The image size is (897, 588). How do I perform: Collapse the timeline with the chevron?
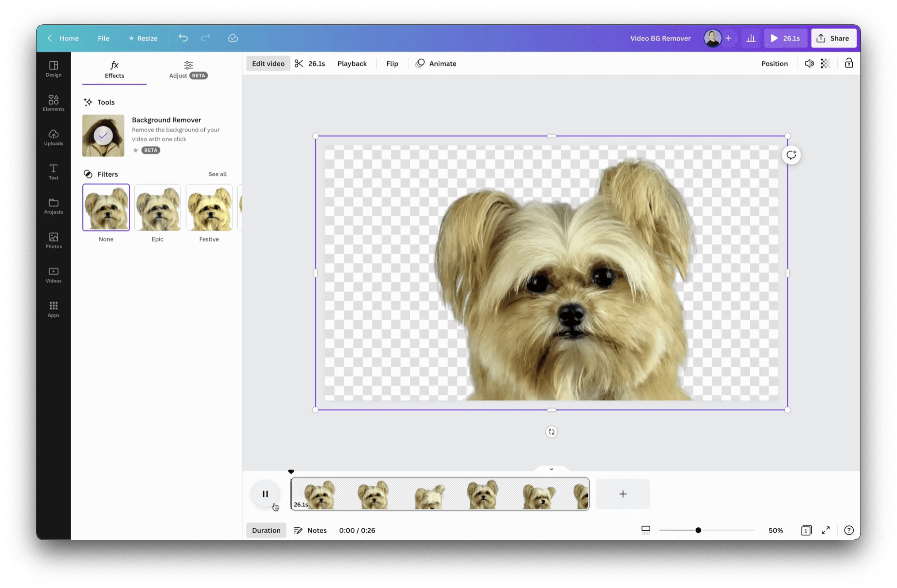551,469
